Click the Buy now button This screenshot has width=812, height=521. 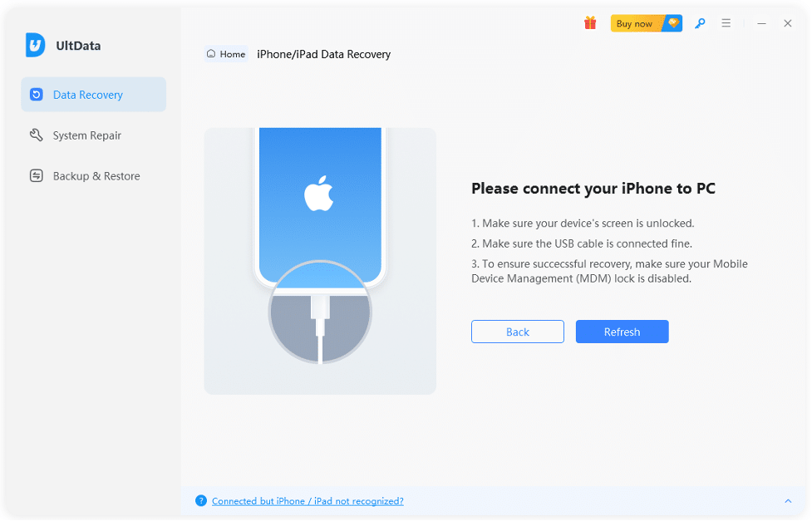coord(637,23)
